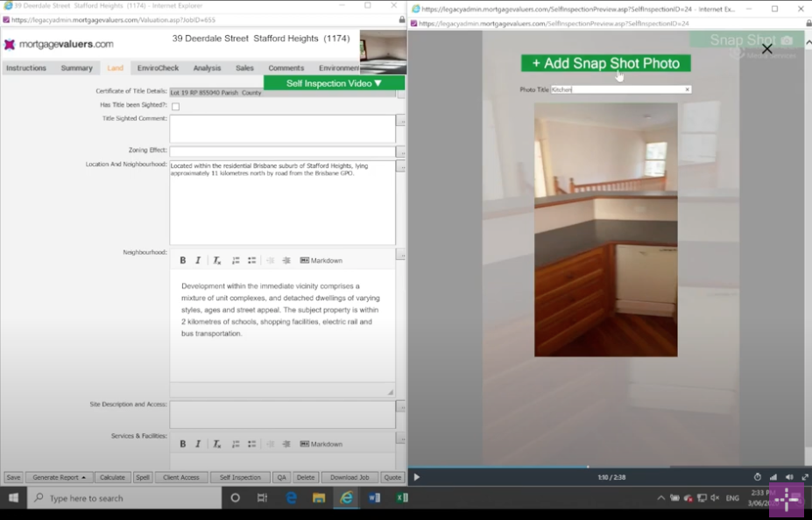Go to the EnviroCheck tab
This screenshot has height=520, width=812.
pos(158,67)
